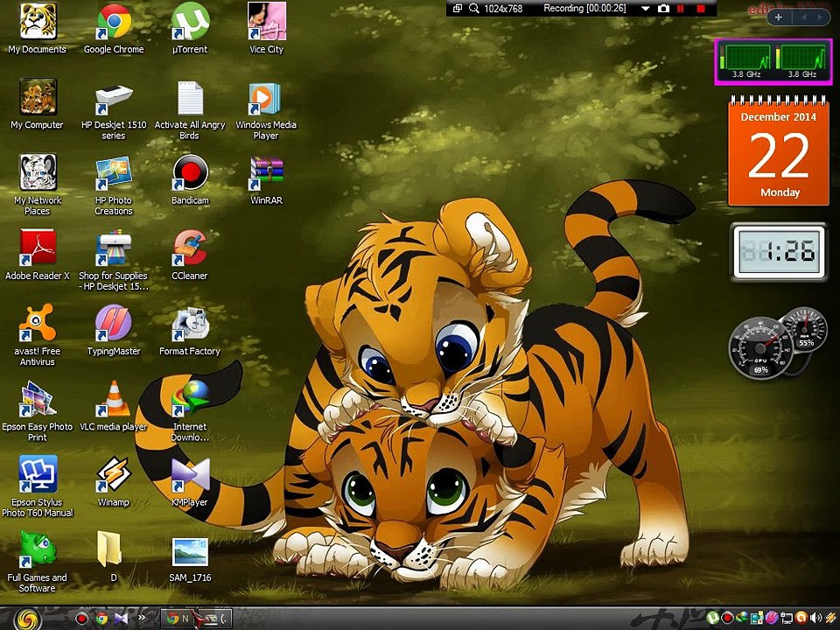Launch Google Chrome from the desktop shortcut

(x=114, y=28)
